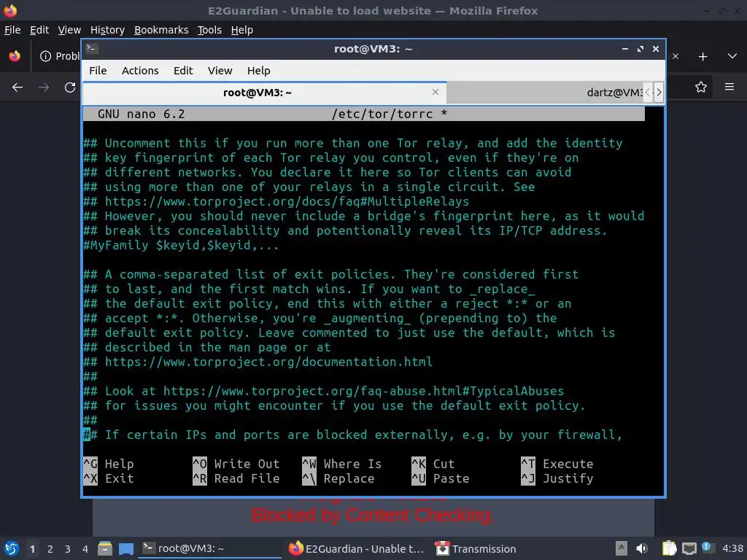The height and width of the screenshot is (560, 747).
Task: Go forward in Firefox
Action: [44, 87]
